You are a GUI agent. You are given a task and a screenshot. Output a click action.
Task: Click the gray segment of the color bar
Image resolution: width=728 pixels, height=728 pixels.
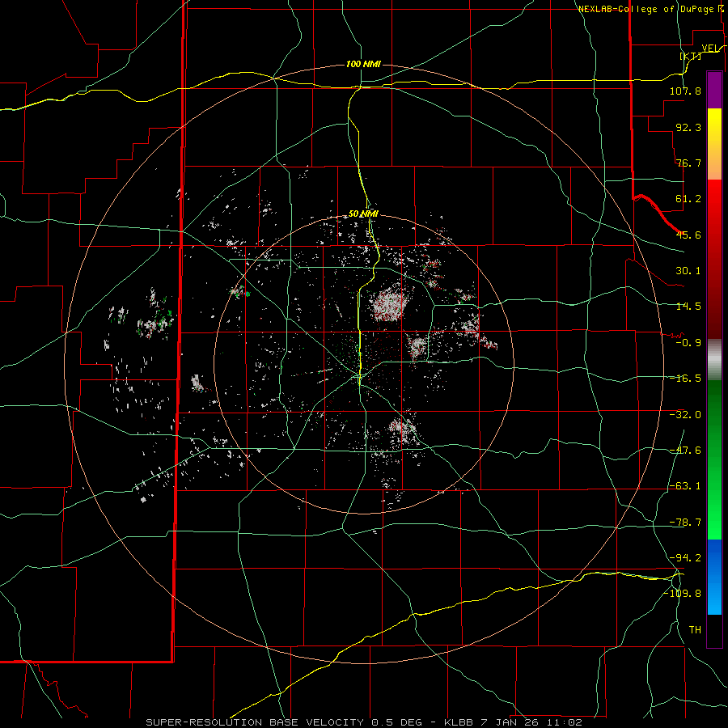[714, 360]
